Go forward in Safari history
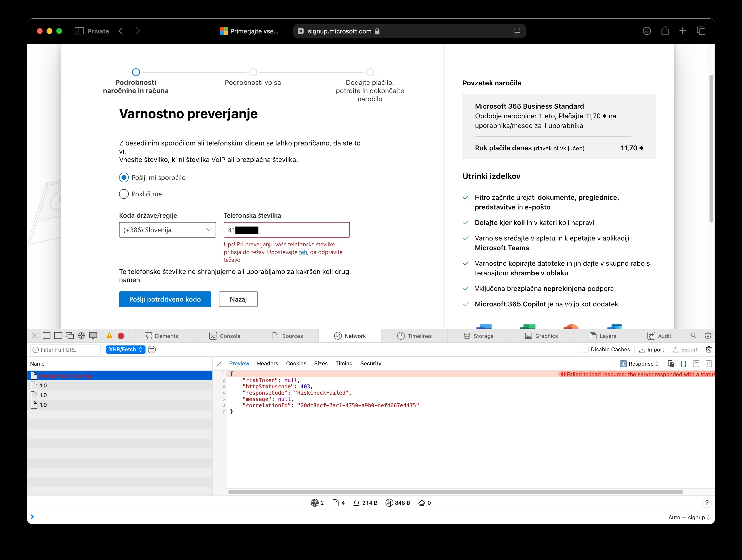The image size is (742, 560). pos(138,31)
